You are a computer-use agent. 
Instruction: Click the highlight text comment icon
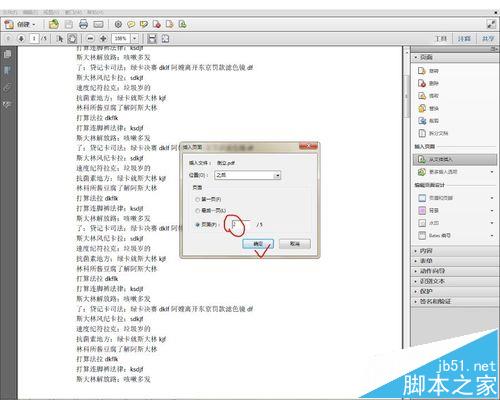click(144, 24)
